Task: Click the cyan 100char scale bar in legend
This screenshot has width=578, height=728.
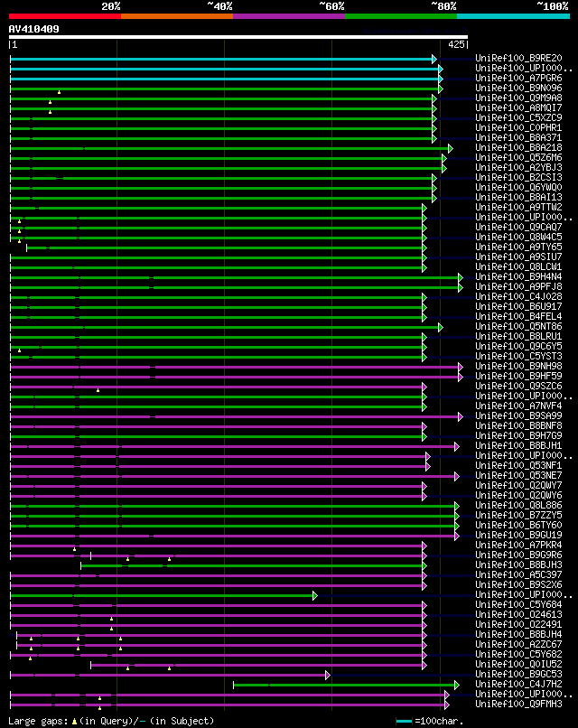Action: coord(404,722)
